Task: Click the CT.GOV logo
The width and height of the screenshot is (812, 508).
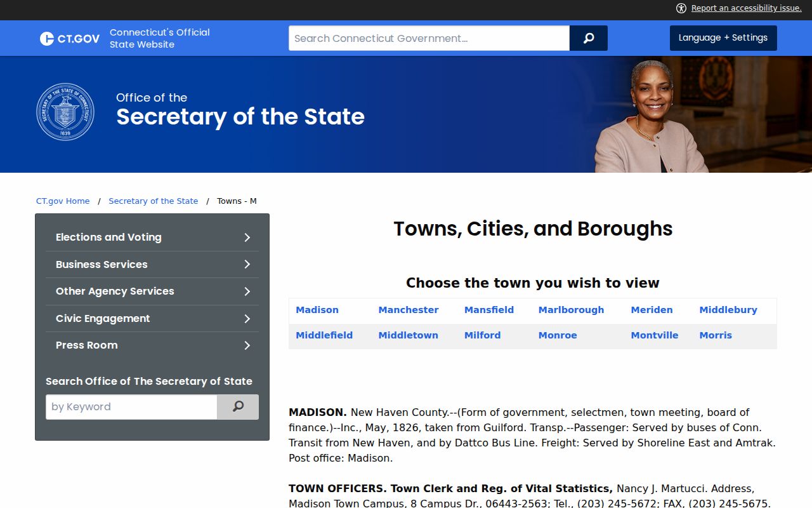Action: pyautogui.click(x=70, y=39)
